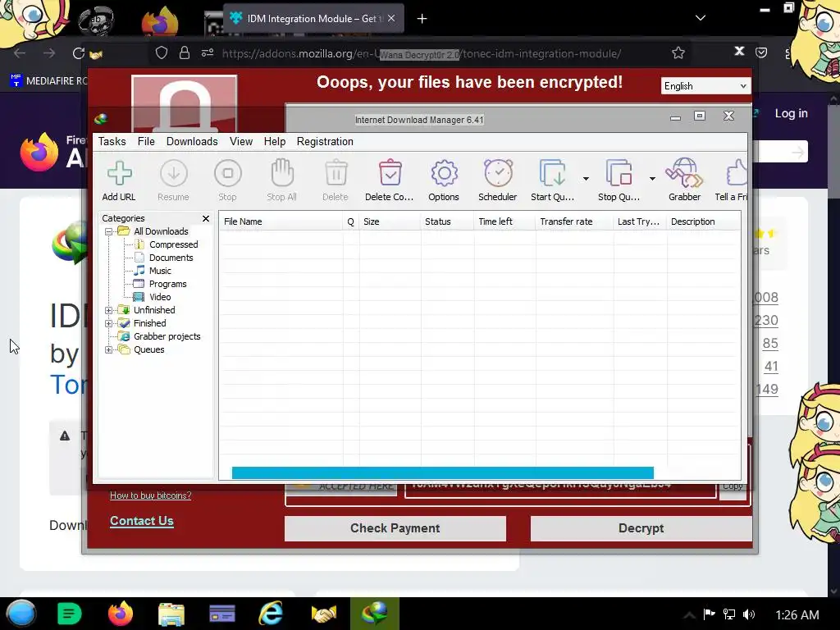Screen dimensions: 840x630
Task: Open the Scheduler clock icon
Action: click(x=498, y=174)
